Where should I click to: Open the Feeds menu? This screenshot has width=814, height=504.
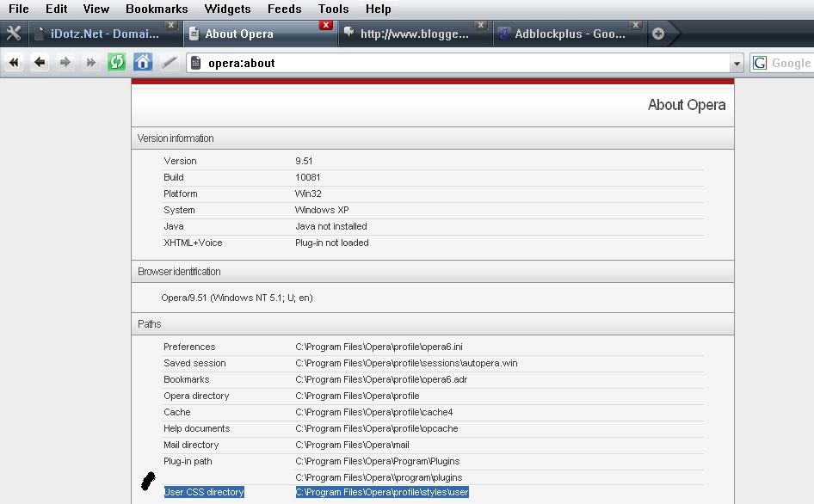pos(284,9)
